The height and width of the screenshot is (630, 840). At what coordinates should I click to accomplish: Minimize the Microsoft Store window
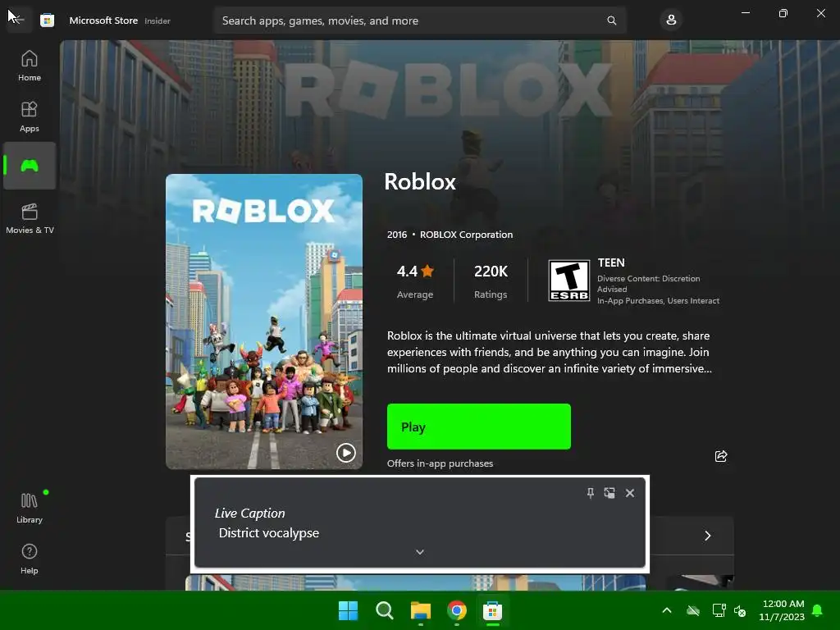point(745,13)
